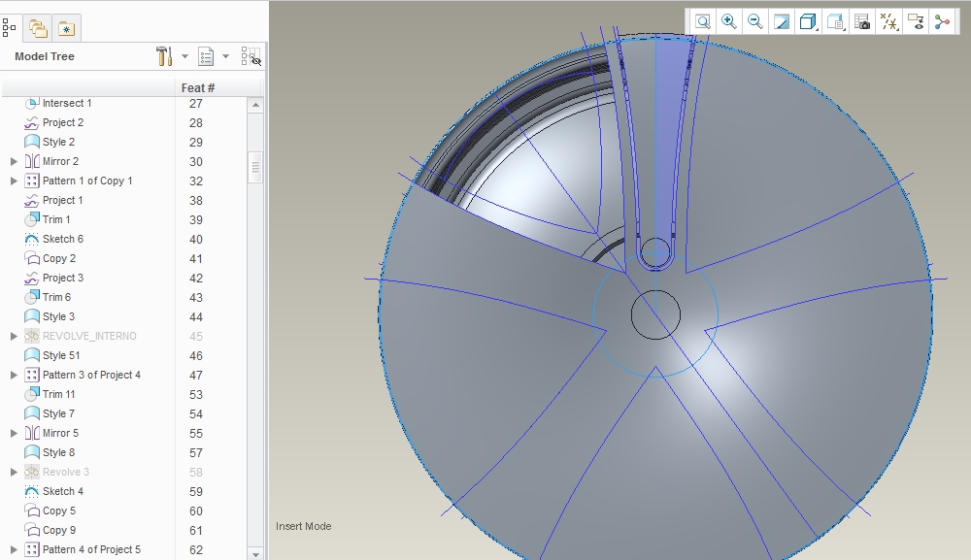This screenshot has height=560, width=971.
Task: Select the Style 51 feature icon
Action: 32,355
